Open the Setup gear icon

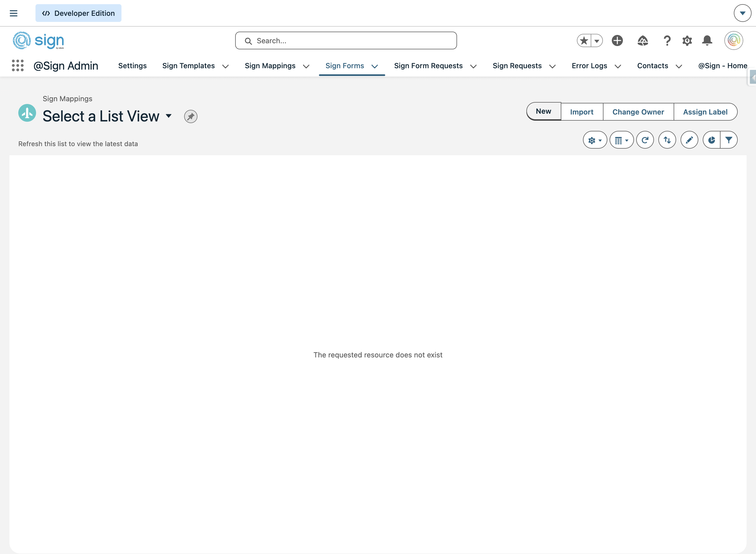(687, 40)
